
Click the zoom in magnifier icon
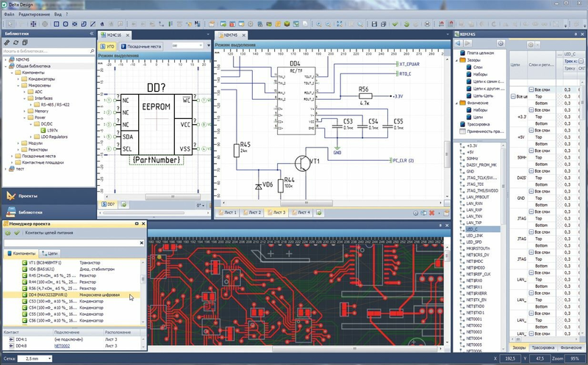click(x=319, y=24)
